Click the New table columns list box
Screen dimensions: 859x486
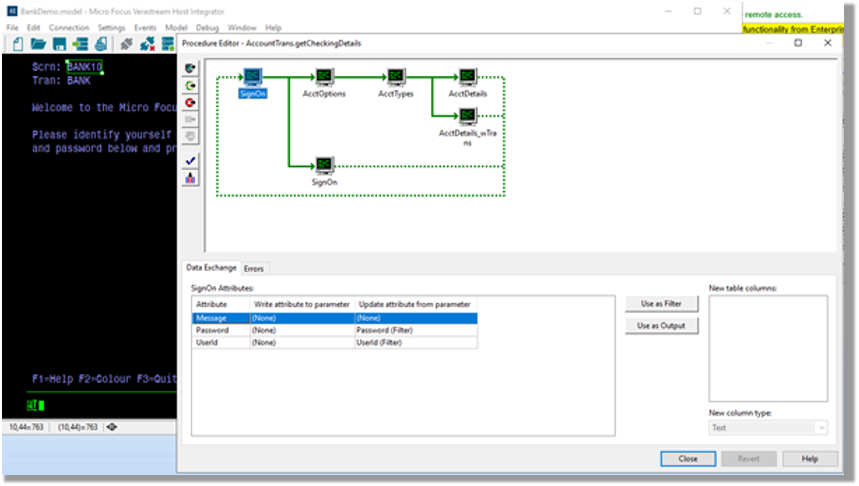pos(768,348)
